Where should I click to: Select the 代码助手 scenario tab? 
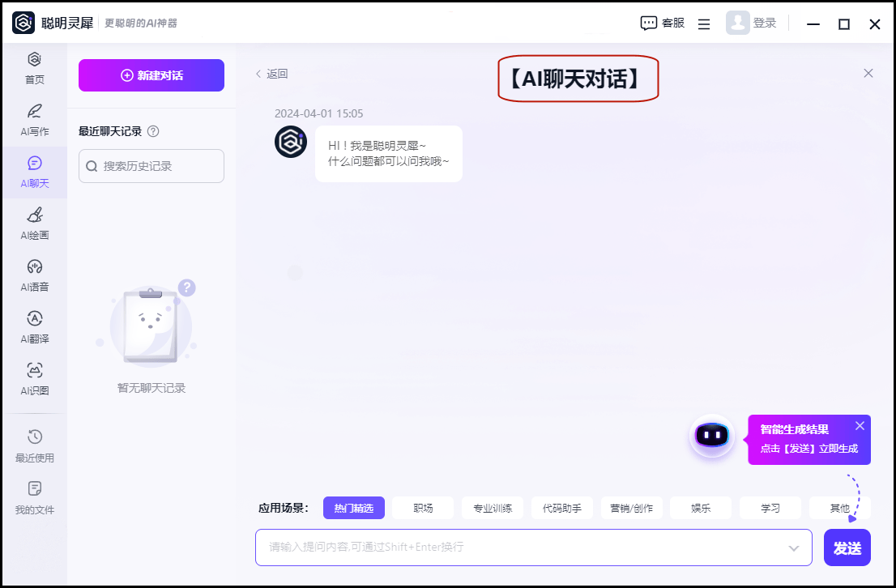tap(562, 508)
